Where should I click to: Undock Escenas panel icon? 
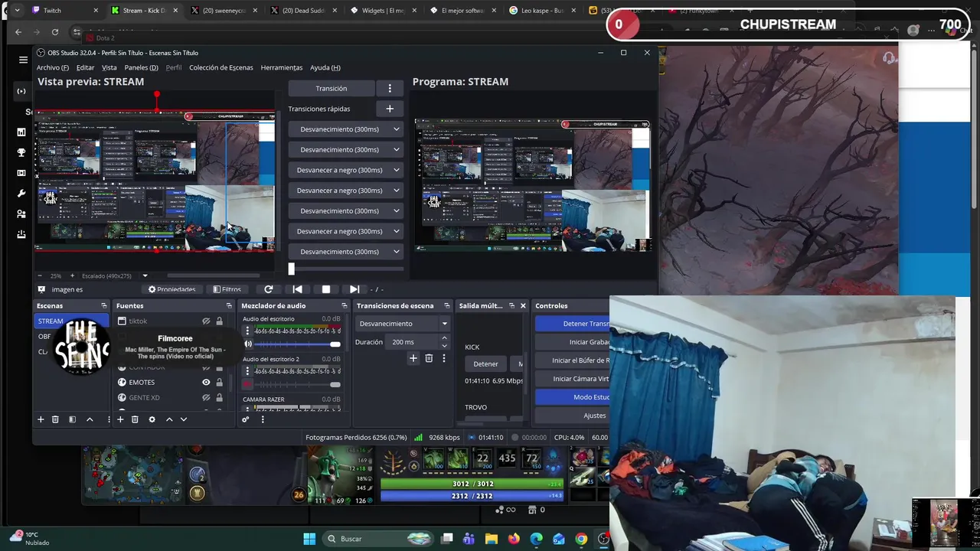coord(104,305)
